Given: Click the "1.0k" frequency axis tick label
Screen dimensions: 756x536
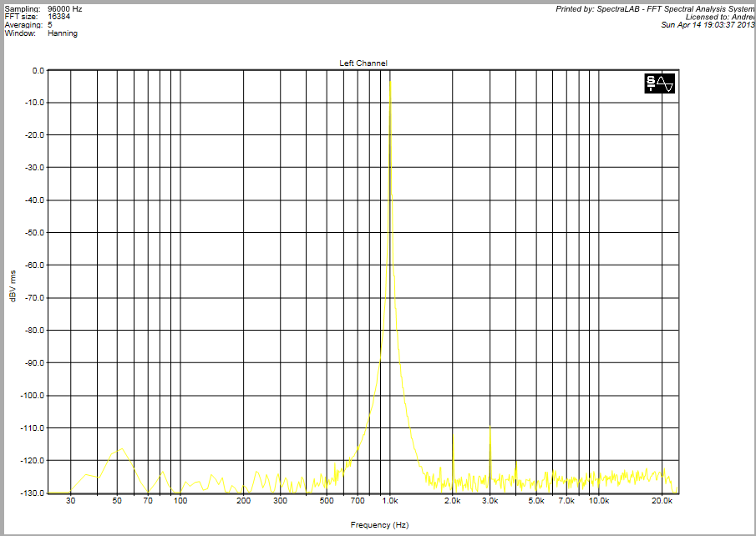Looking at the screenshot, I should click(390, 501).
